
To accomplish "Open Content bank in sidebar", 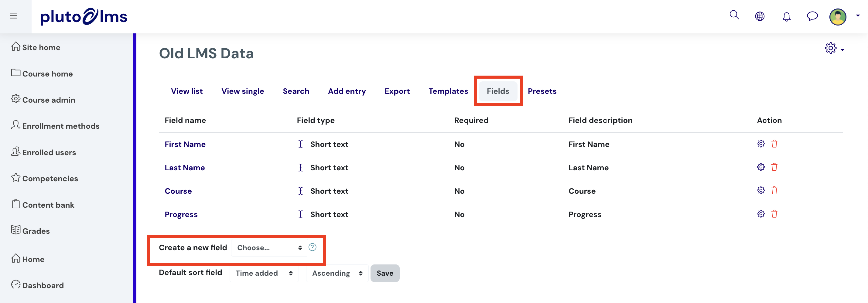I will tap(43, 205).
